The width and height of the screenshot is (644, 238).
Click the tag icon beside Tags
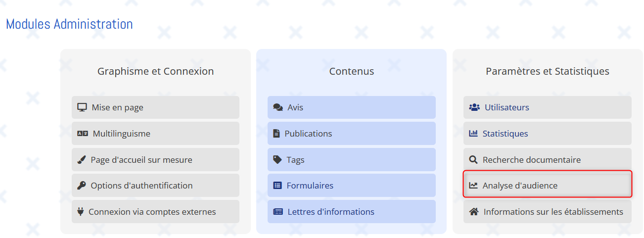pyautogui.click(x=277, y=160)
